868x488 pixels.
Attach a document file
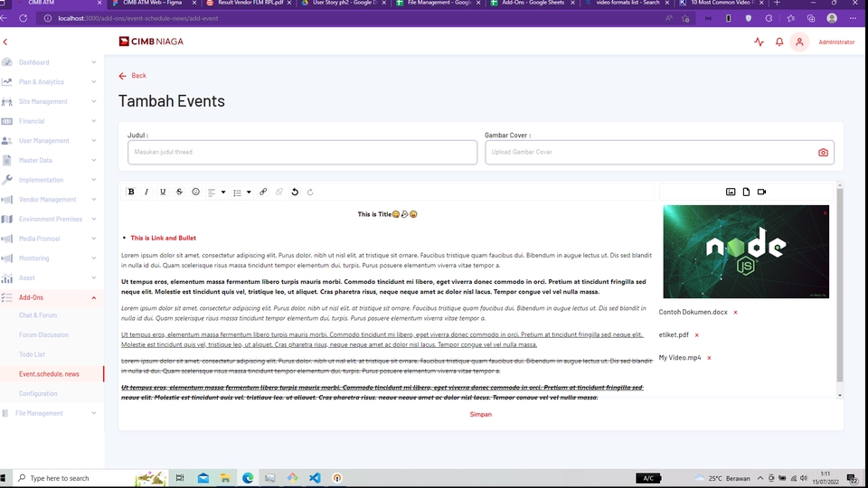point(746,192)
